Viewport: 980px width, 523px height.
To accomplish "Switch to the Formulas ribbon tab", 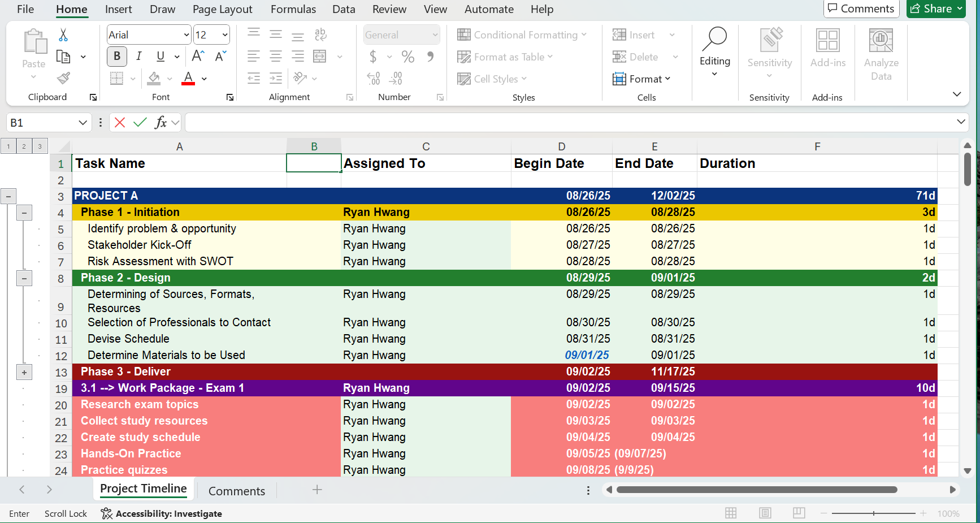I will click(293, 9).
